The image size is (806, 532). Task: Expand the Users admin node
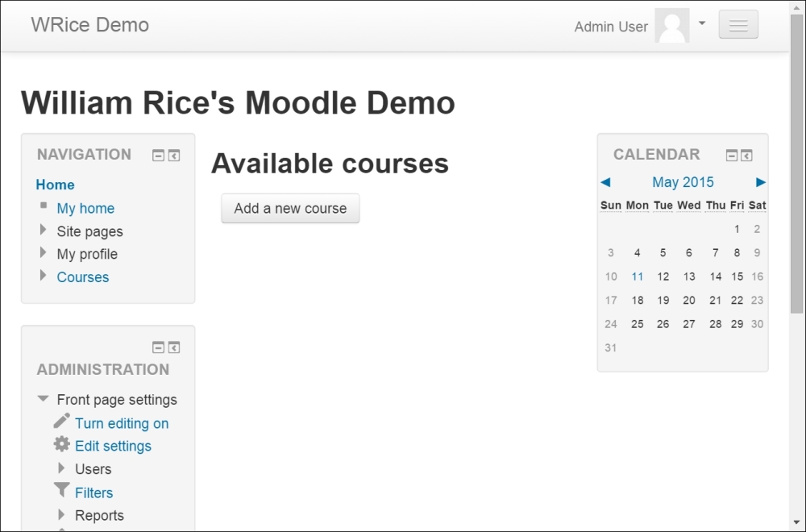pyautogui.click(x=62, y=468)
